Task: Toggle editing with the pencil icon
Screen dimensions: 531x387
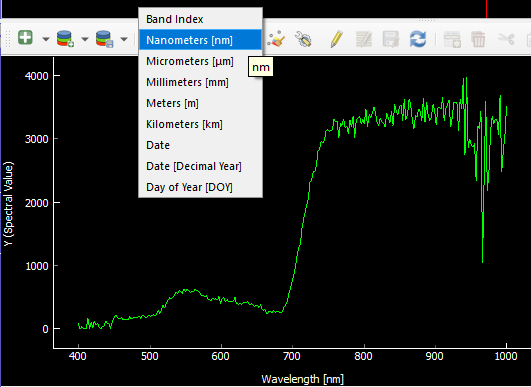Action: coord(336,39)
